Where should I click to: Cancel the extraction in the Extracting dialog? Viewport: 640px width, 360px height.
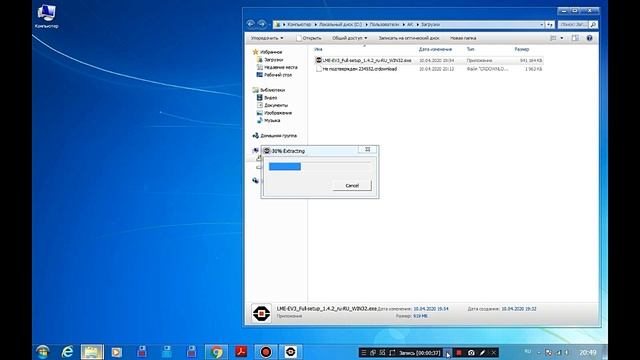(352, 185)
